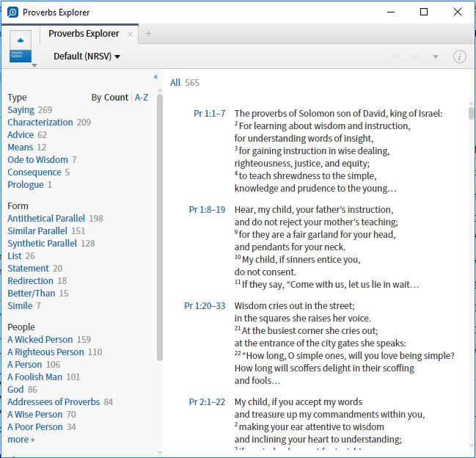Screen dimensions: 476x458
Task: Filter by Means type
Action: (x=21, y=148)
